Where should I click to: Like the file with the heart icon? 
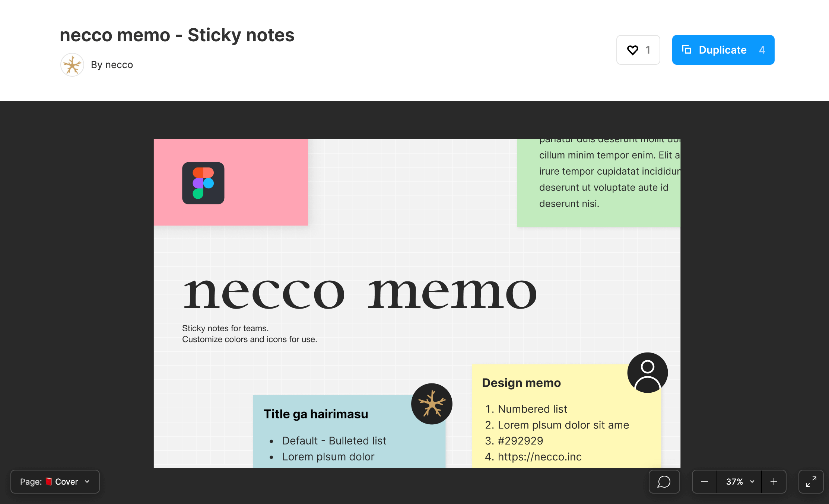click(638, 50)
